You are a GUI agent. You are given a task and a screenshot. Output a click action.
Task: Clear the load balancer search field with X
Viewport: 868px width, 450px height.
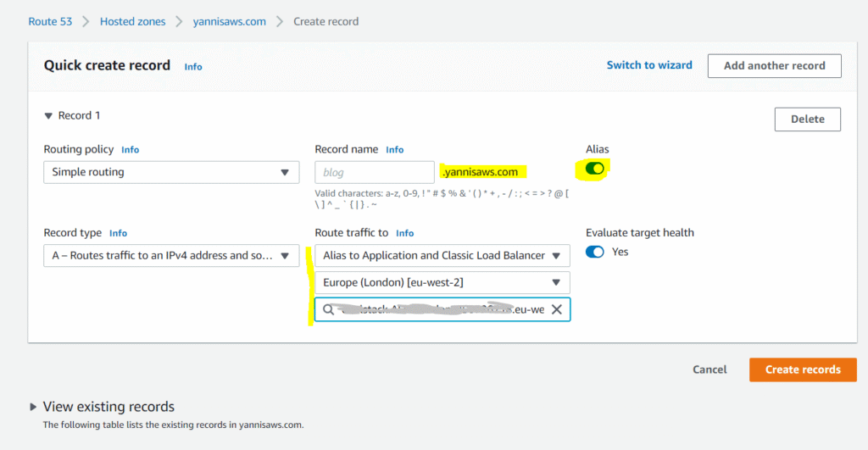click(556, 309)
